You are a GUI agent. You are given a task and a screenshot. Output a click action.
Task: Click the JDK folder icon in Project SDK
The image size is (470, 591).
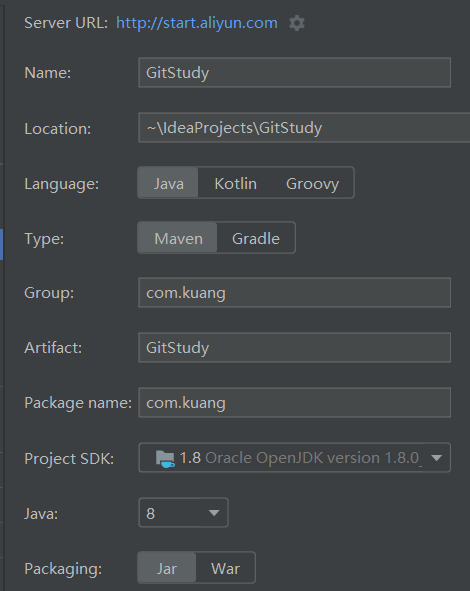tap(165, 459)
